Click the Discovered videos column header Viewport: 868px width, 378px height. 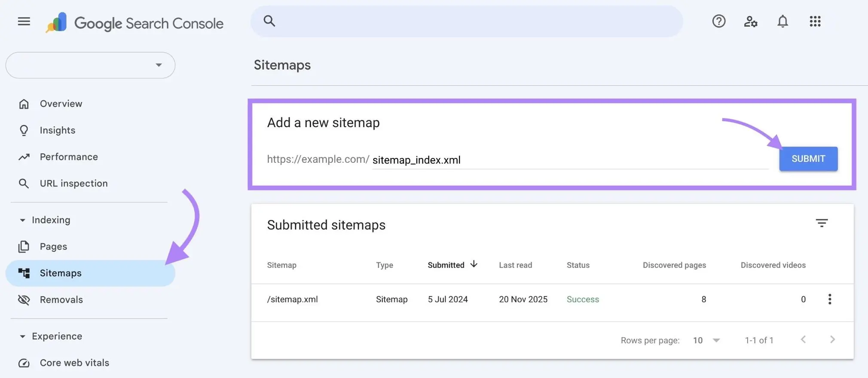pos(773,265)
